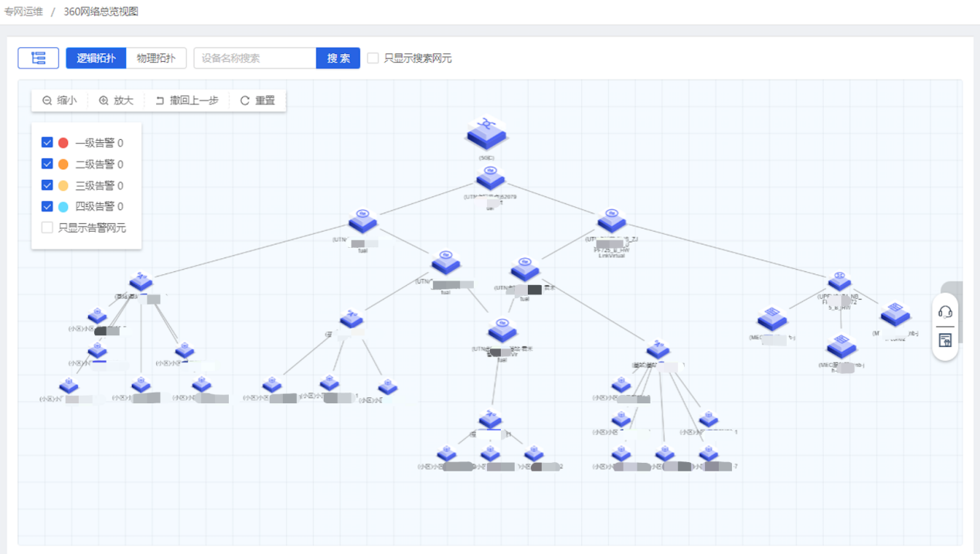Click the tree list toggle icon button
This screenshot has height=554, width=980.
coord(39,58)
